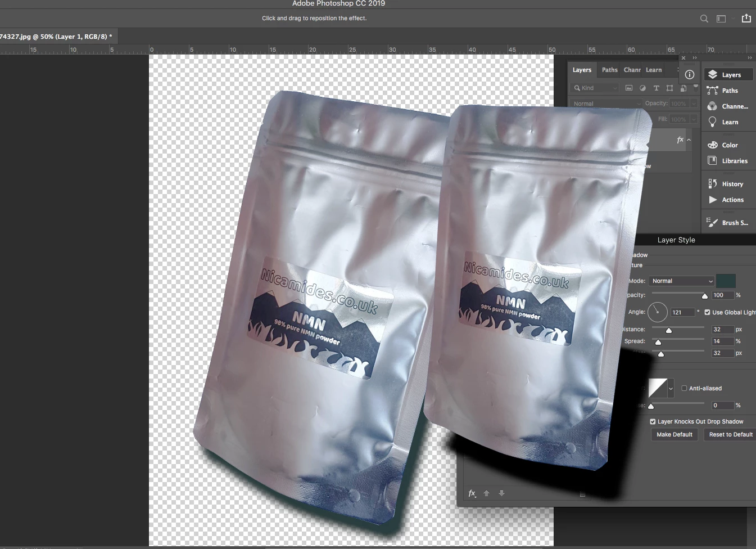Click the share image icon
This screenshot has width=756, height=549.
coord(746,18)
